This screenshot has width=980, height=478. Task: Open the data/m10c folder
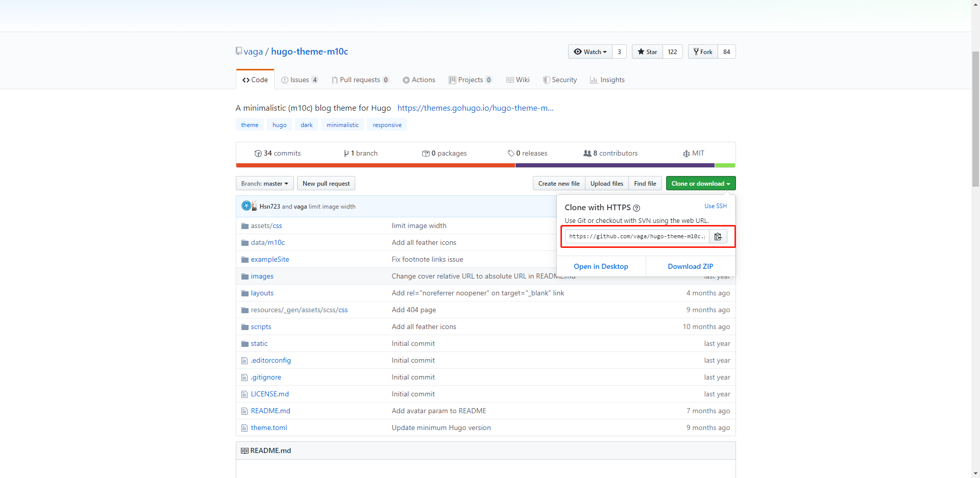coord(267,243)
